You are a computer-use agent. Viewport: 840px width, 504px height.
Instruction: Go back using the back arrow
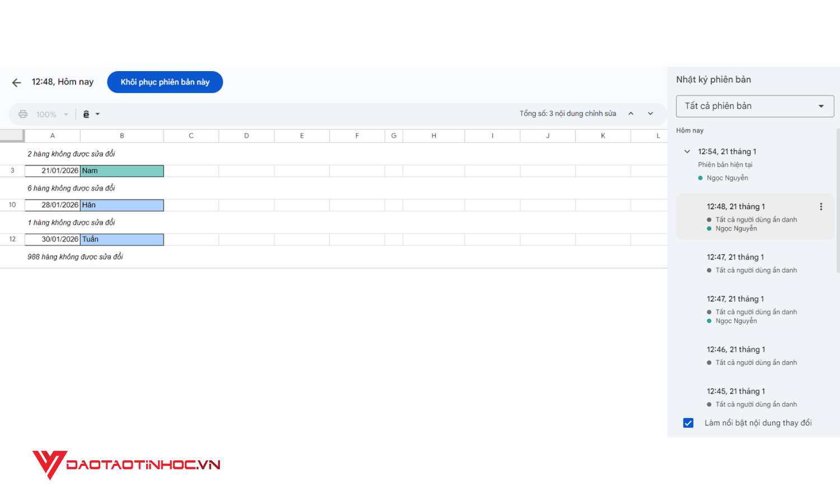click(x=16, y=82)
